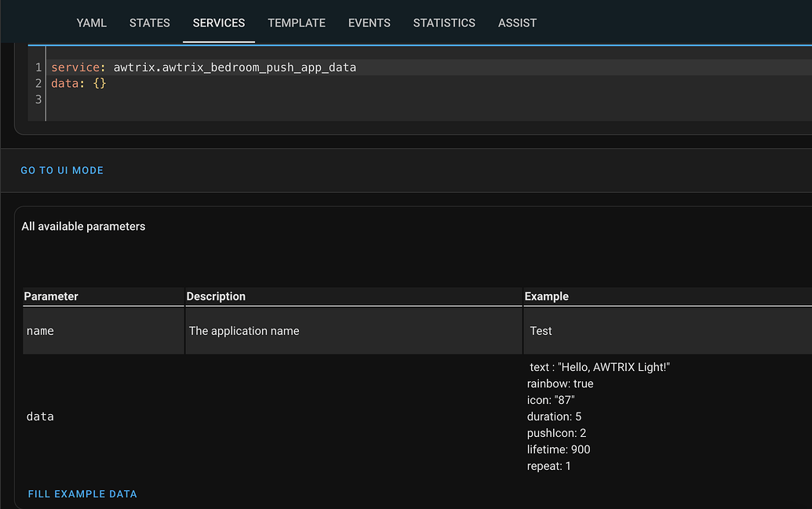Select the 'name' parameter cell

point(40,331)
